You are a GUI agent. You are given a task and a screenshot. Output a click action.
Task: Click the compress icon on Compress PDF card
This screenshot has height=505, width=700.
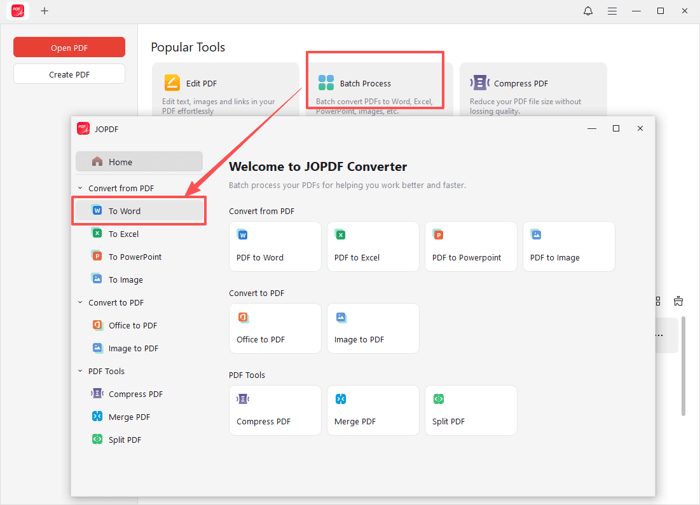click(x=243, y=399)
